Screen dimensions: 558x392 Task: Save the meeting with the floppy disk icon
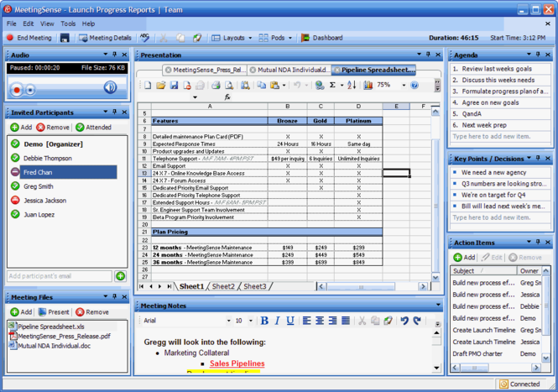pyautogui.click(x=65, y=38)
